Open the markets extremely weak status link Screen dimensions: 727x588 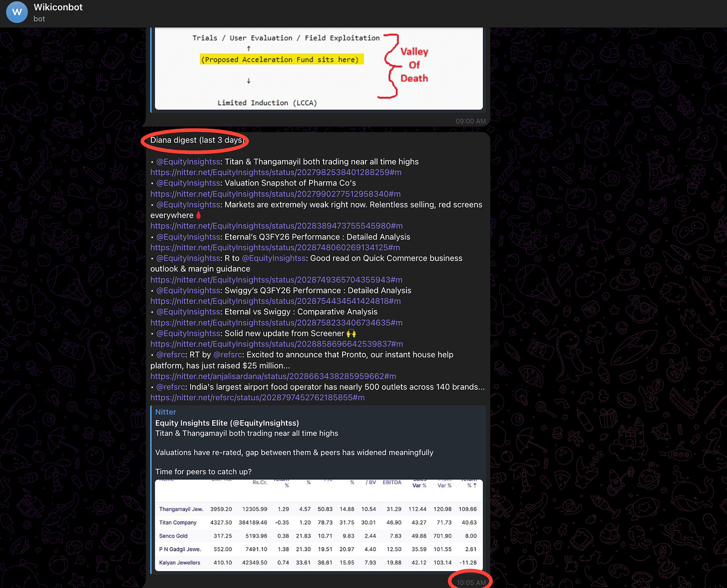(276, 226)
